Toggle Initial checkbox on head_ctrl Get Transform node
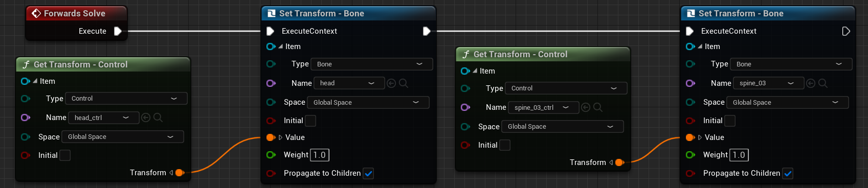 65,155
